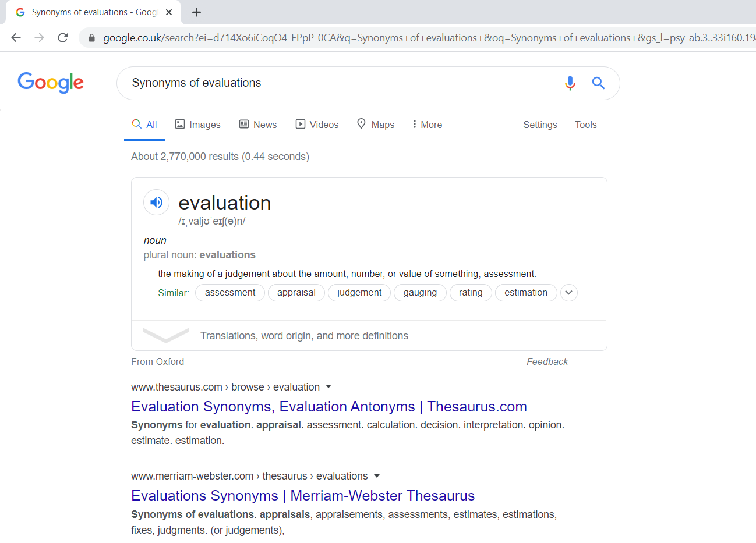The height and width of the screenshot is (543, 756).
Task: Open the thesaurus.com breadcrumb dropdown arrow
Action: tap(328, 386)
